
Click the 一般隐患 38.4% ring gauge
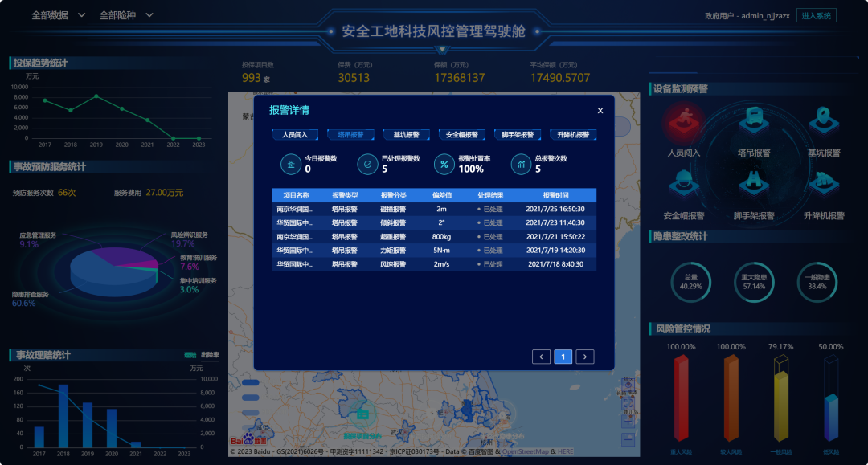point(817,282)
